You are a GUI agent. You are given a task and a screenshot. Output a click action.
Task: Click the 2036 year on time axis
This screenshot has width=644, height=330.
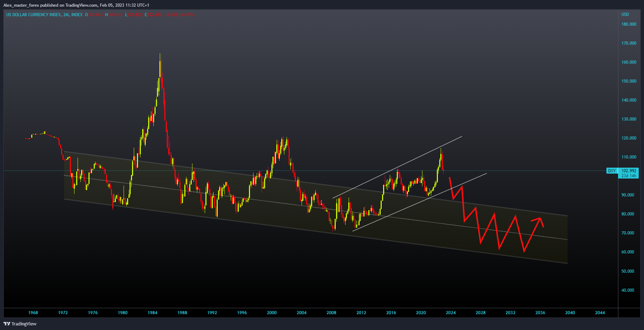point(540,313)
